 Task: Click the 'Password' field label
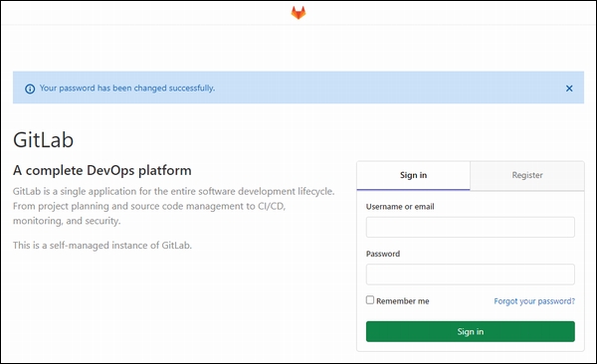pos(383,254)
